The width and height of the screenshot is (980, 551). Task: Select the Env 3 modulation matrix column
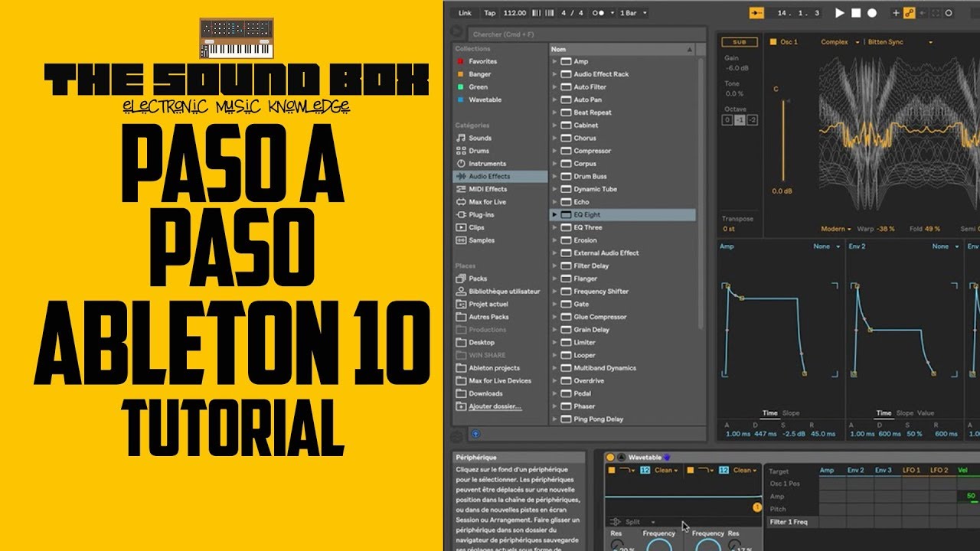884,471
